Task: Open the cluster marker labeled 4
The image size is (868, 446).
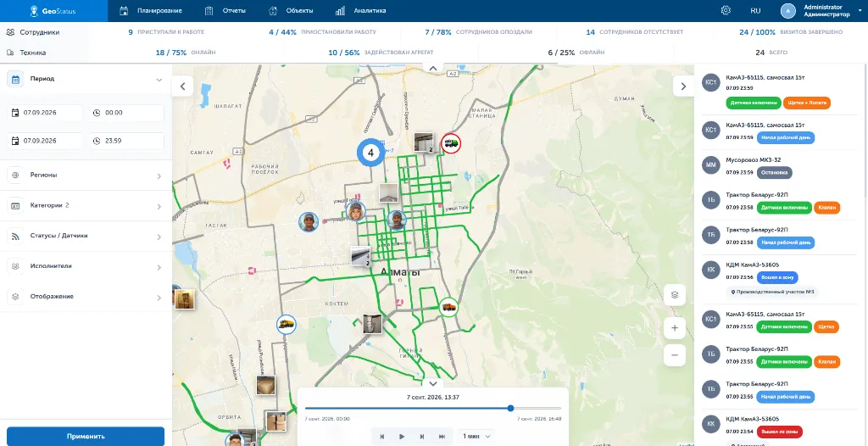Action: (370, 152)
